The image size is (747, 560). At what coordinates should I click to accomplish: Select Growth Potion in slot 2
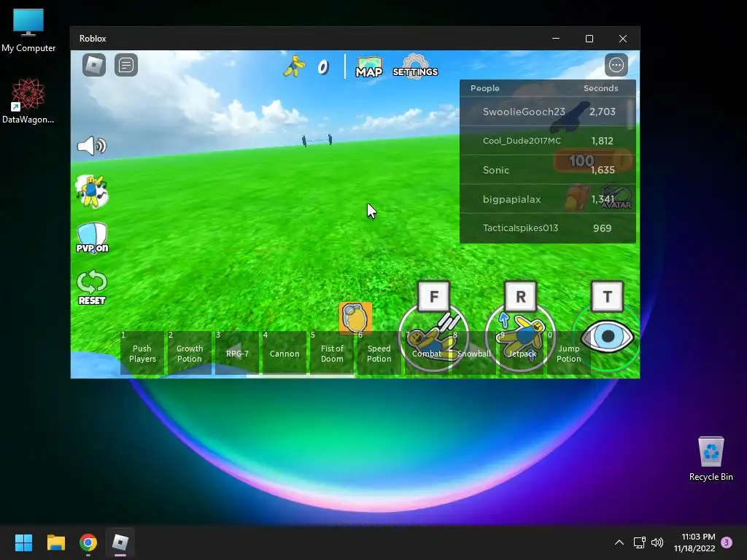pyautogui.click(x=189, y=354)
